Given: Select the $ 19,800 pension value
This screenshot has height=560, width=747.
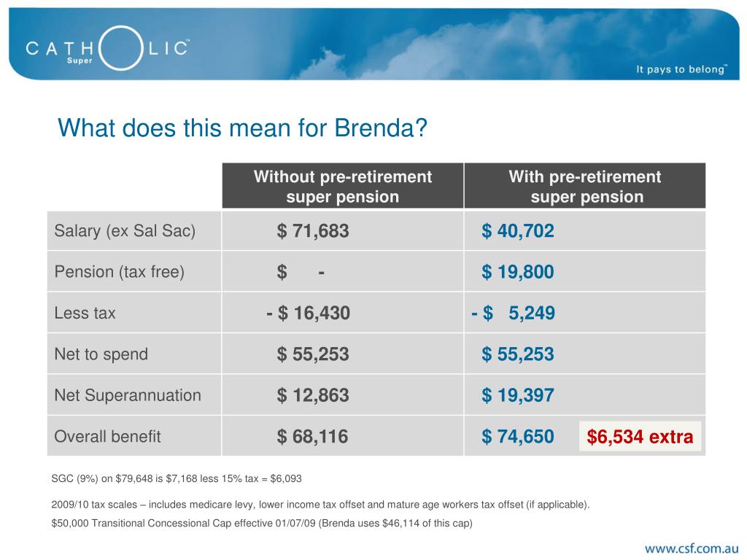Looking at the screenshot, I should pos(518,272).
